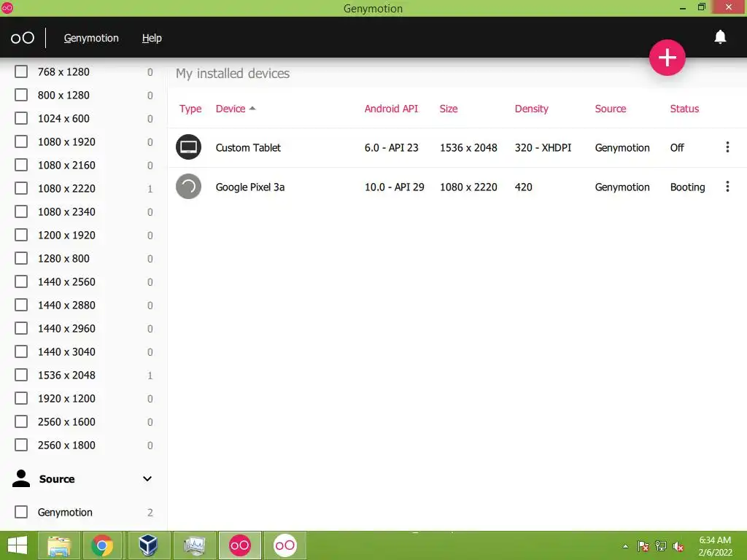Check the 2560 x 1600 filter
The image size is (747, 560).
[21, 421]
